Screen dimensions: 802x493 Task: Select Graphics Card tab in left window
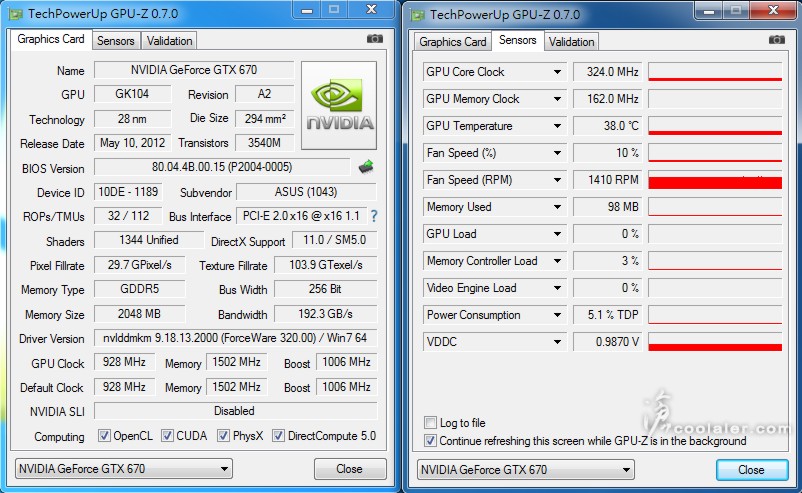coord(51,39)
